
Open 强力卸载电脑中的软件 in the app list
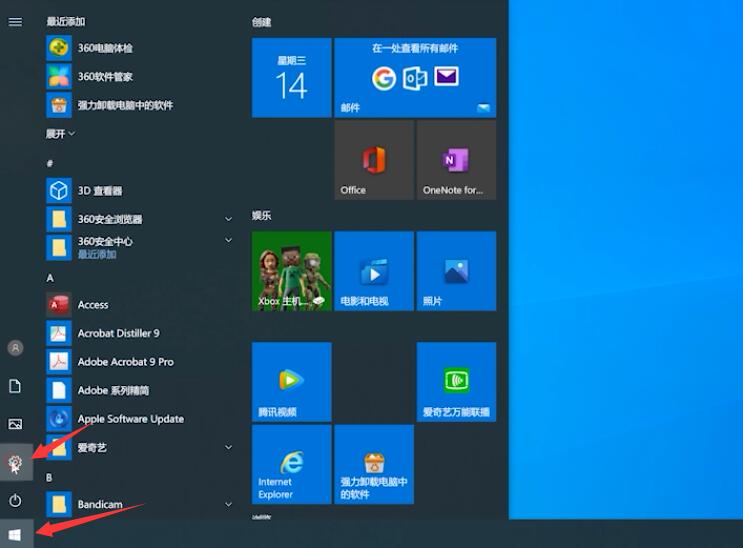[140, 105]
